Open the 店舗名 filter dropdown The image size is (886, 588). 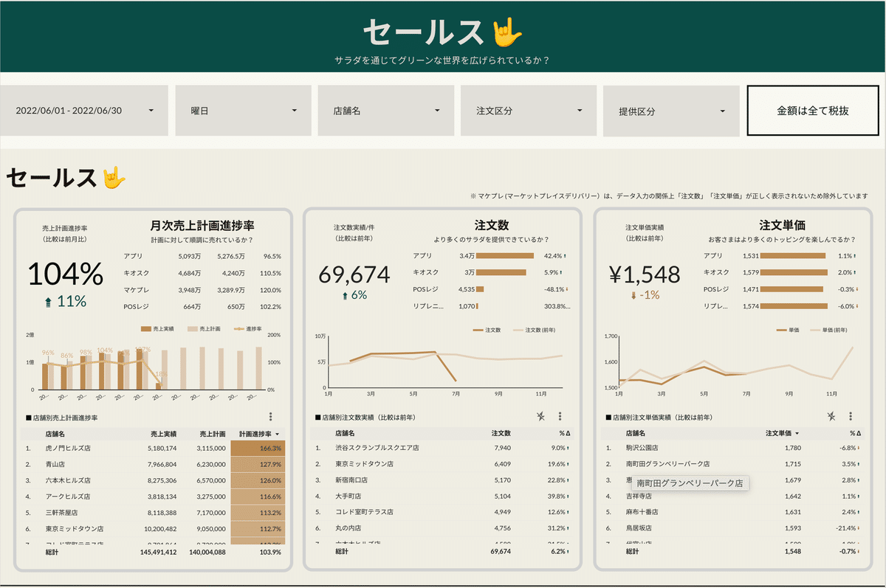pyautogui.click(x=386, y=111)
